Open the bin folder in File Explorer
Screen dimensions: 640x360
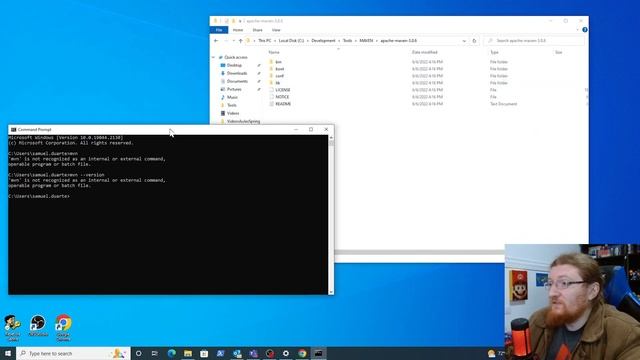pos(278,62)
